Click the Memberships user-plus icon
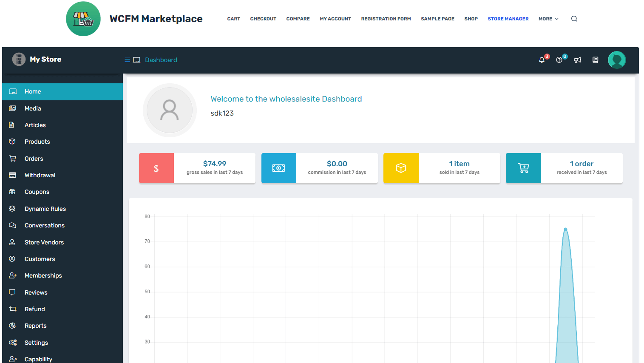Image resolution: width=644 pixels, height=363 pixels. (x=13, y=275)
